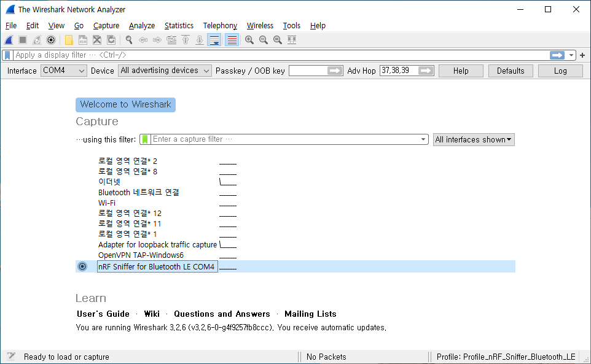Select the 이더넷 interface

pyautogui.click(x=109, y=182)
